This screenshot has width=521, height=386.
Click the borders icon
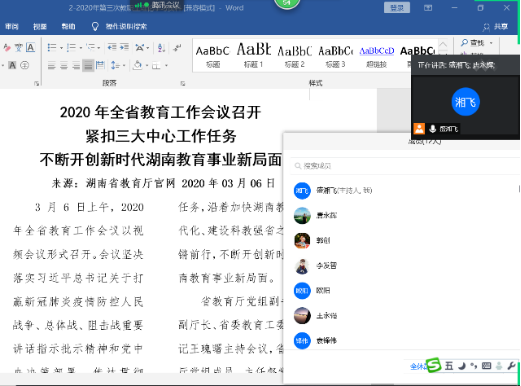point(156,65)
